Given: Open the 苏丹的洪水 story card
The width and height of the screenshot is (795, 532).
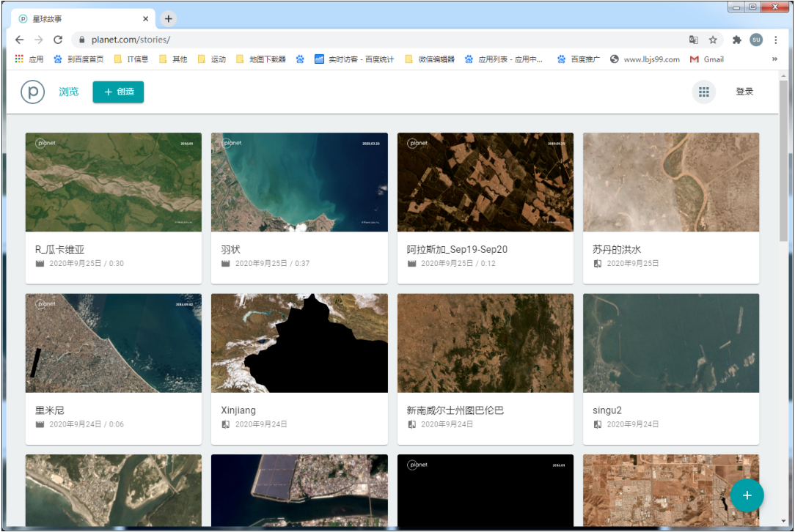Looking at the screenshot, I should [670, 207].
